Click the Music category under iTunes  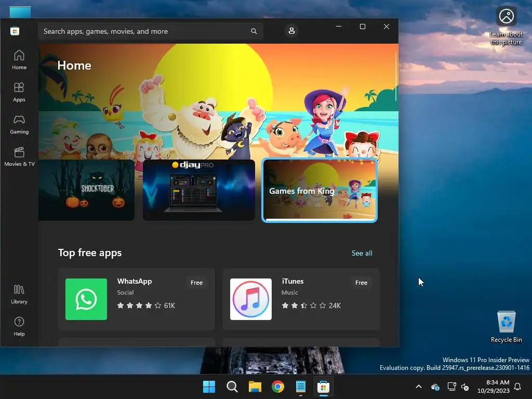point(290,292)
